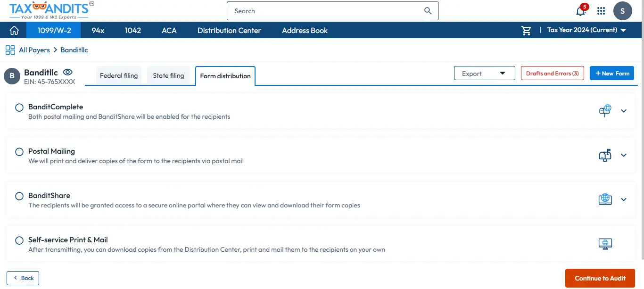
Task: Select the BanditComplete radio option
Action: coord(19,107)
